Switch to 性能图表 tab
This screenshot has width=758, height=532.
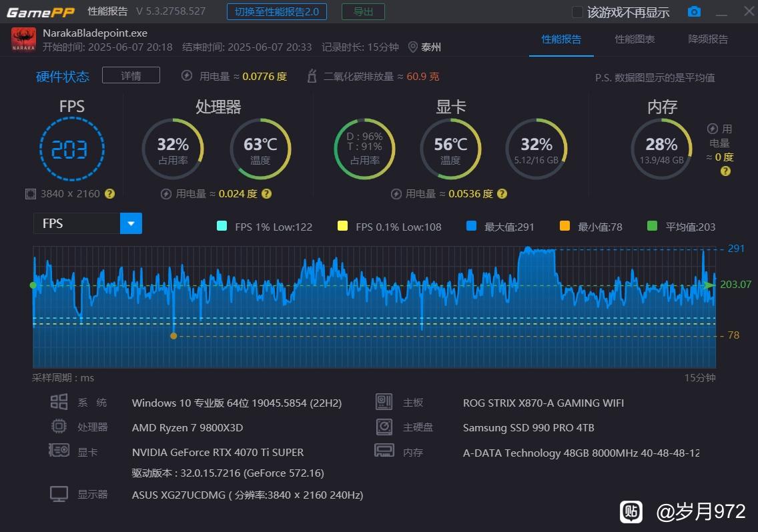635,39
